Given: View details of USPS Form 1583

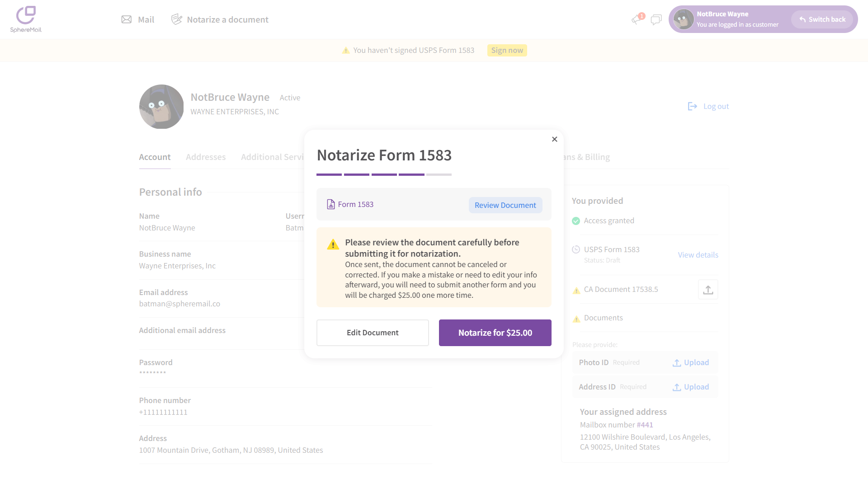Looking at the screenshot, I should point(698,255).
